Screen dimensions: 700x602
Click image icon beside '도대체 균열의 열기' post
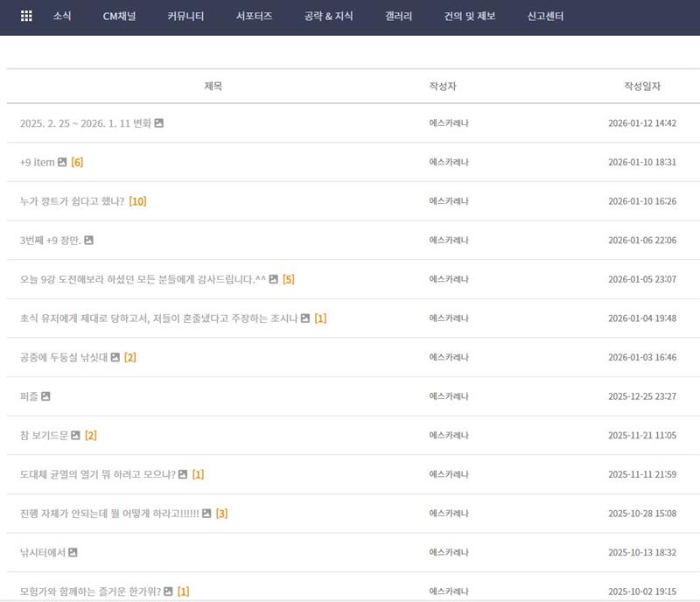point(183,474)
